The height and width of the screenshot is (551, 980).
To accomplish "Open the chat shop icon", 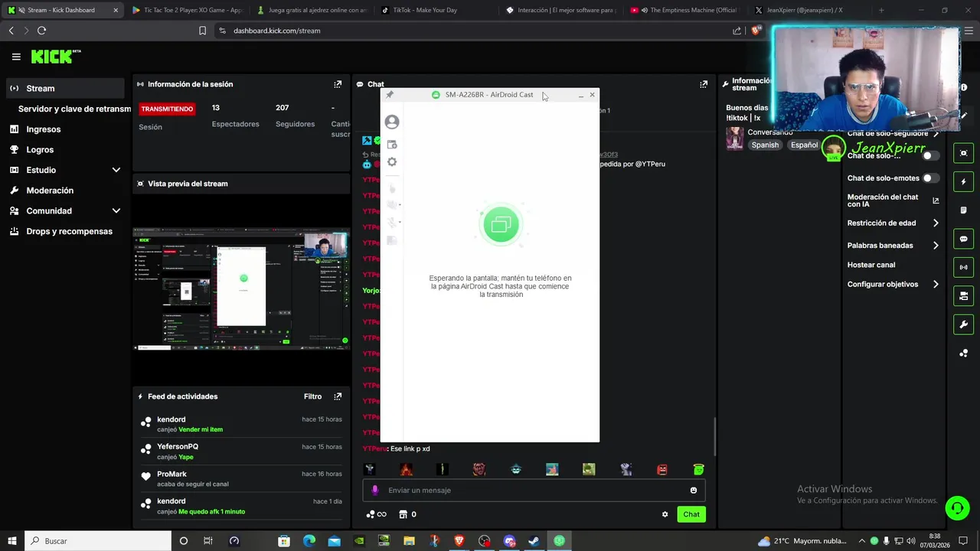I will click(x=403, y=514).
